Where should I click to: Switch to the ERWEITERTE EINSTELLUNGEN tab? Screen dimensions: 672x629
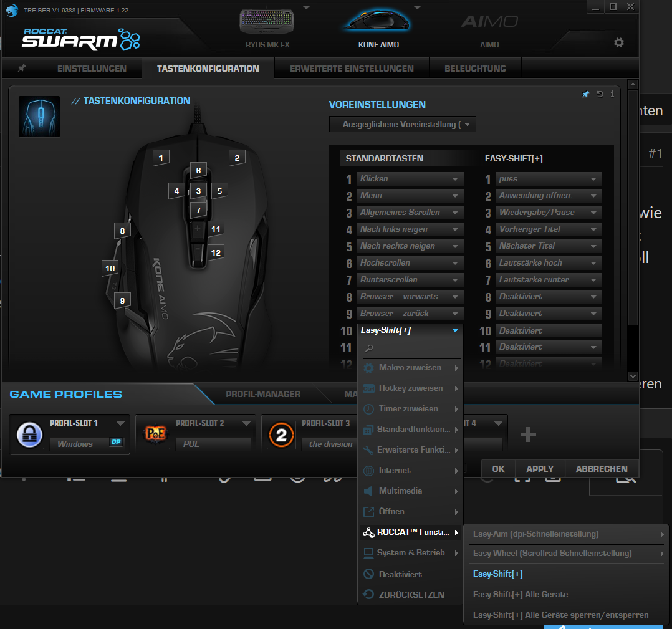pyautogui.click(x=352, y=69)
